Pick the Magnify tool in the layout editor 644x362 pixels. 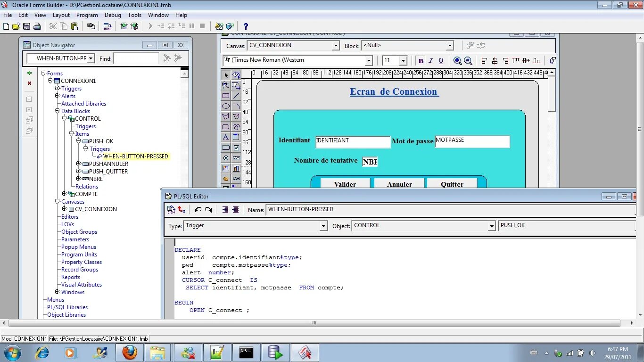pyautogui.click(x=226, y=84)
